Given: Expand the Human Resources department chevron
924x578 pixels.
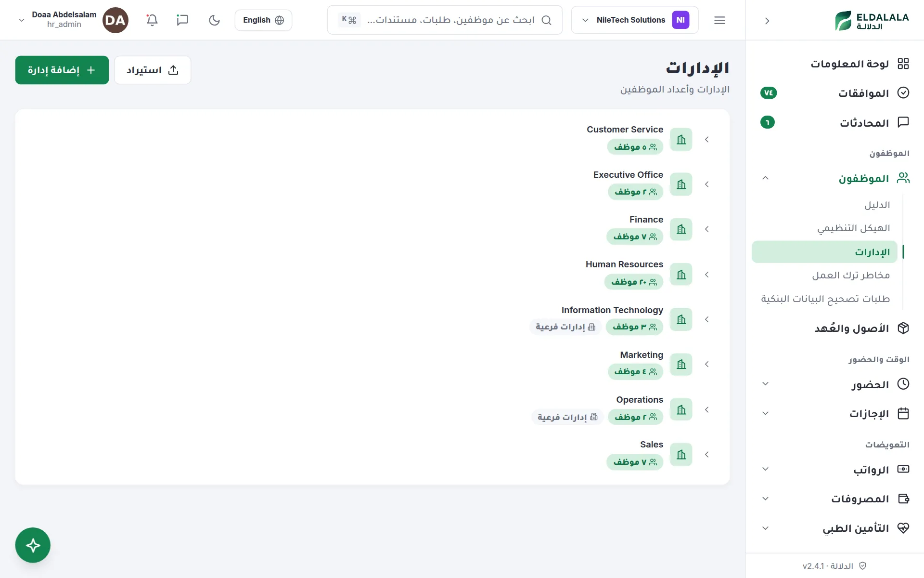Looking at the screenshot, I should pos(706,275).
